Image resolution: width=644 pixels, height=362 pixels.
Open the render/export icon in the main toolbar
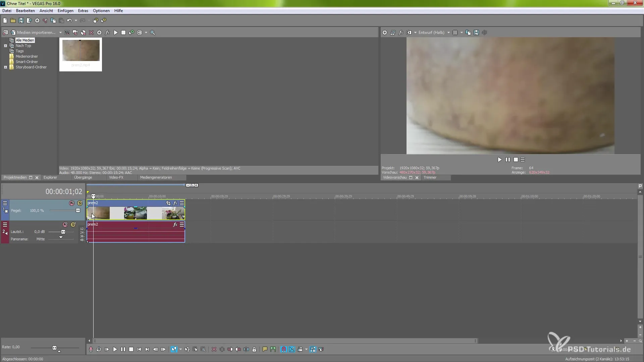coord(29,21)
